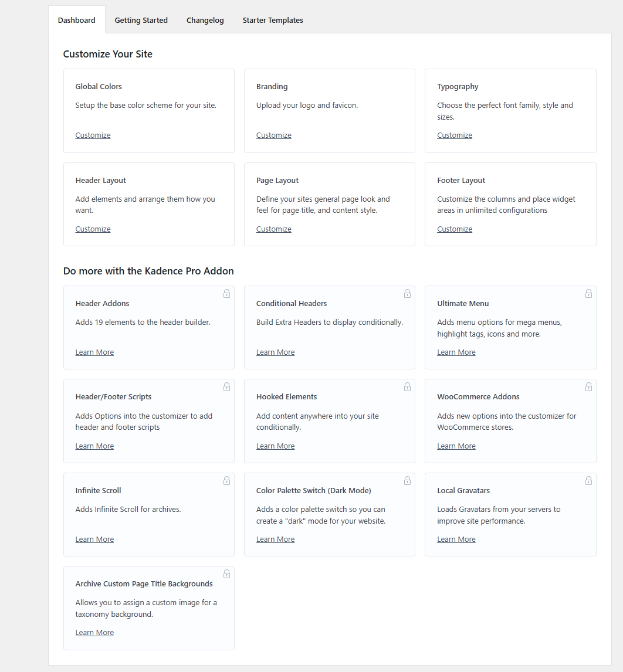Screen dimensions: 623x672
Task: Click Customize under Footer Layout
Action: 454,229
